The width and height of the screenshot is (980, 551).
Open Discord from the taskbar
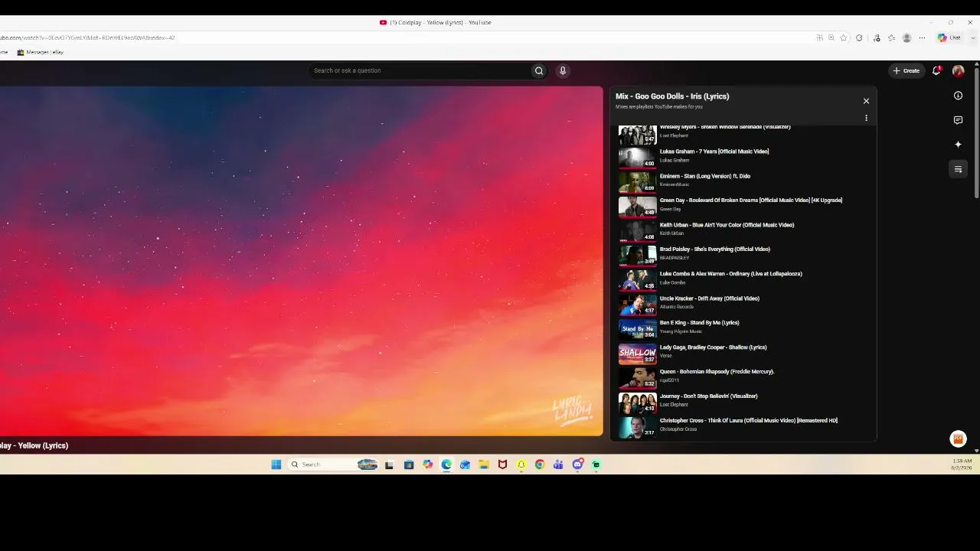point(578,464)
